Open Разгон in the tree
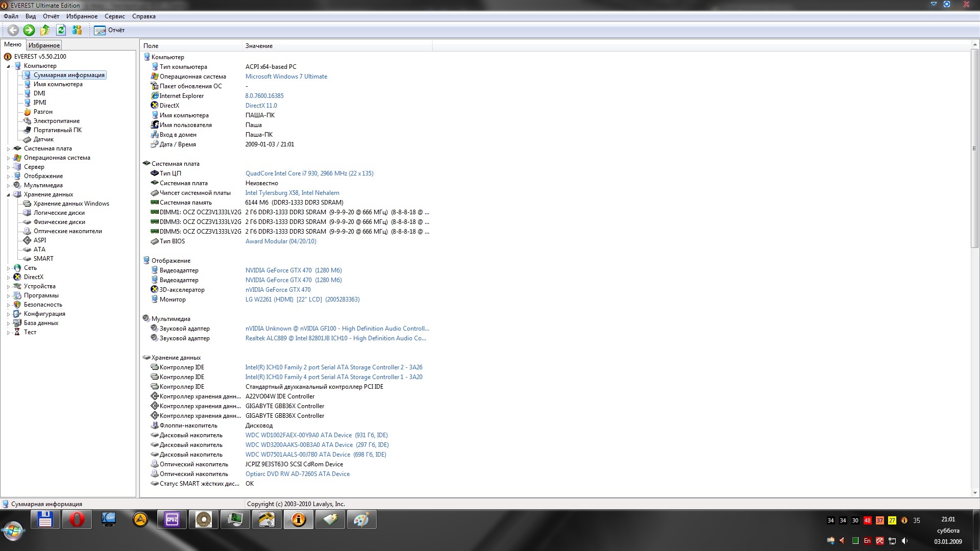 tap(43, 112)
